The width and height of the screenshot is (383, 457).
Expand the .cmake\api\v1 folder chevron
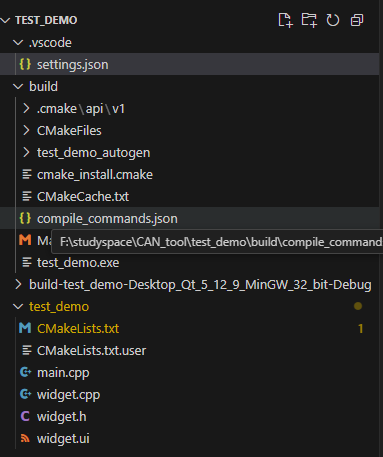[26, 108]
